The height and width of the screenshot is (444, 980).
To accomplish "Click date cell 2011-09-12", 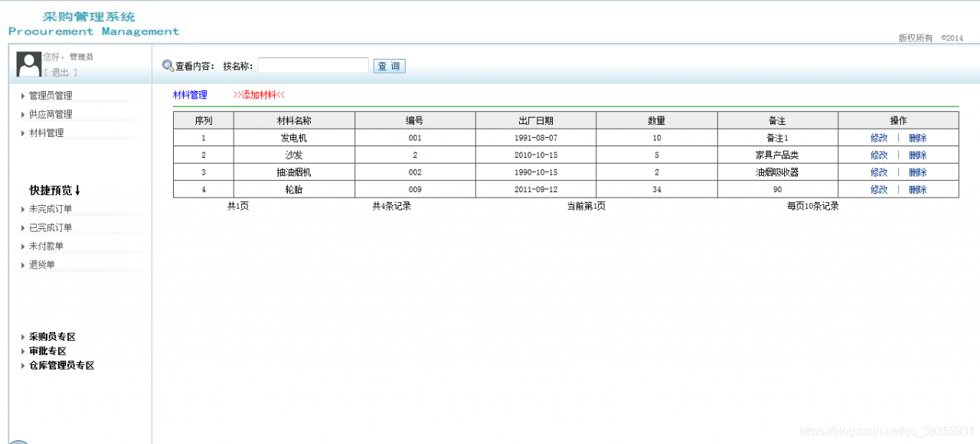I will coord(536,189).
